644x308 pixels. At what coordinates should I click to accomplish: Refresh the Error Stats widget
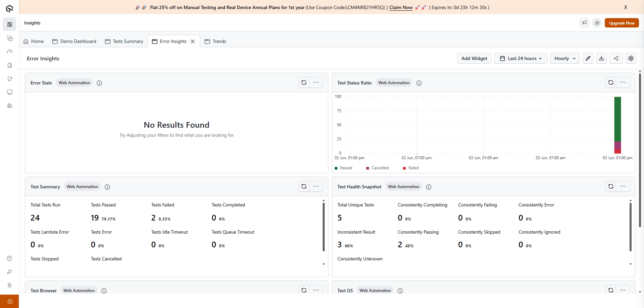click(304, 82)
